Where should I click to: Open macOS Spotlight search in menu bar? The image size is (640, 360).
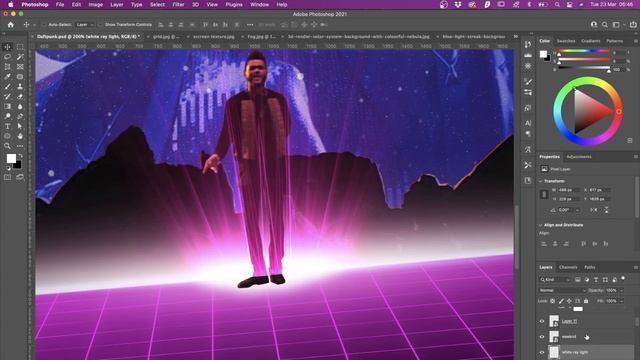coord(557,4)
